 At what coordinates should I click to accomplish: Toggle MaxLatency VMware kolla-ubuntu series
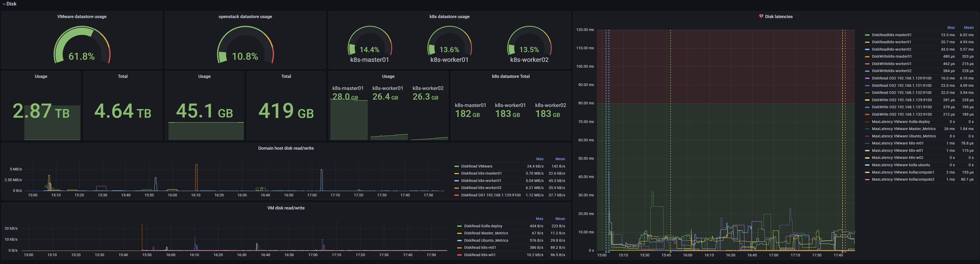pyautogui.click(x=901, y=165)
